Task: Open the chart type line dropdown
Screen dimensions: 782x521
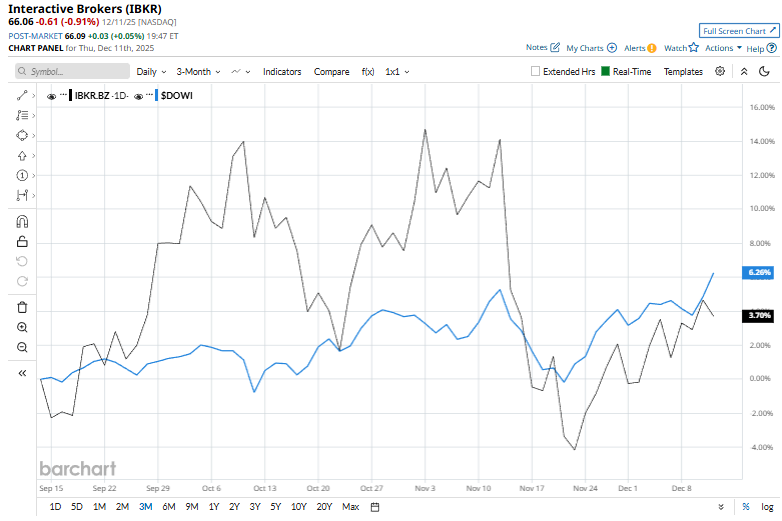Action: point(240,72)
